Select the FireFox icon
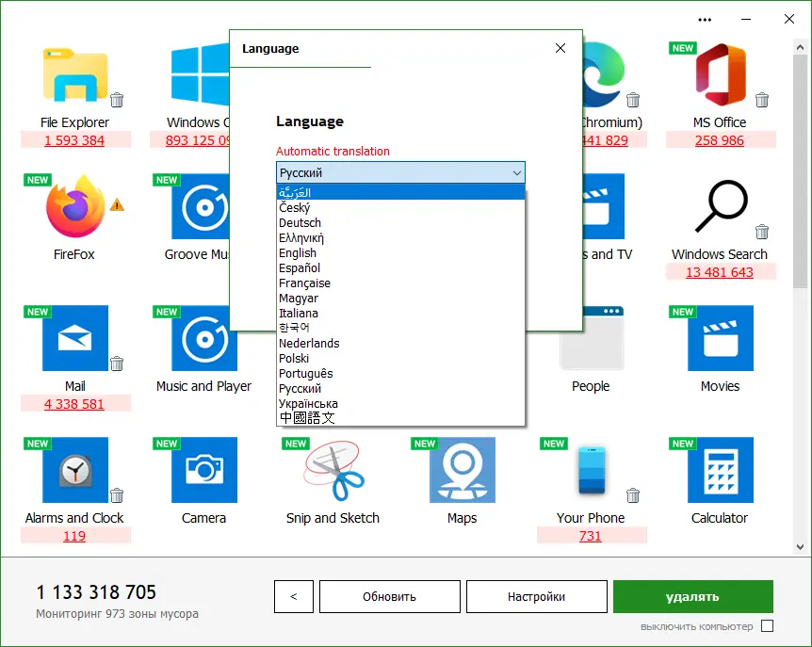 (75, 206)
